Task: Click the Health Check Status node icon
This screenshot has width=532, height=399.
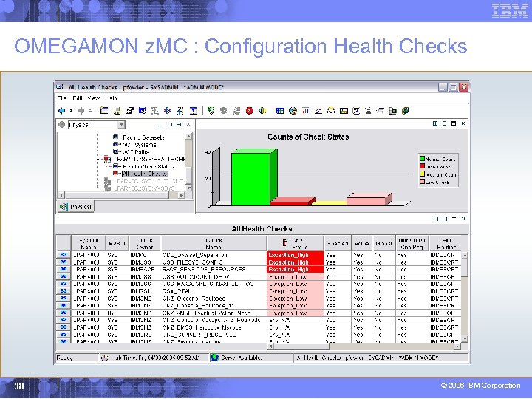Action: click(x=116, y=166)
